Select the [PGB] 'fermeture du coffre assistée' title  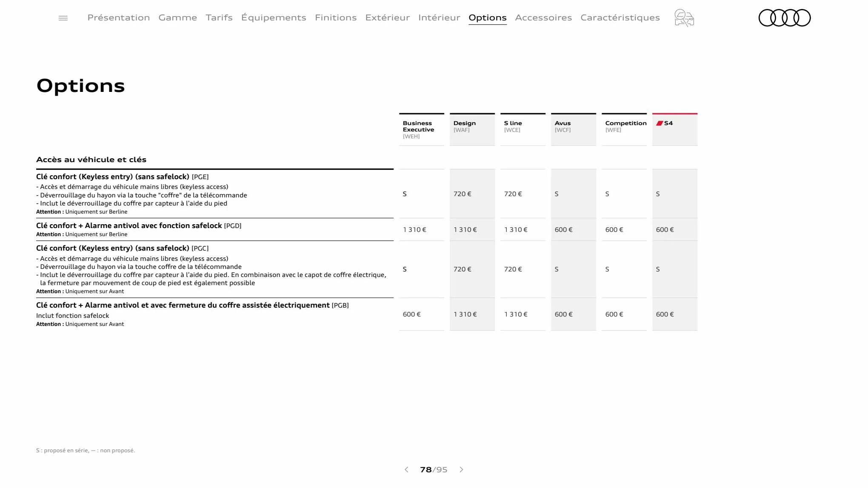coord(192,305)
